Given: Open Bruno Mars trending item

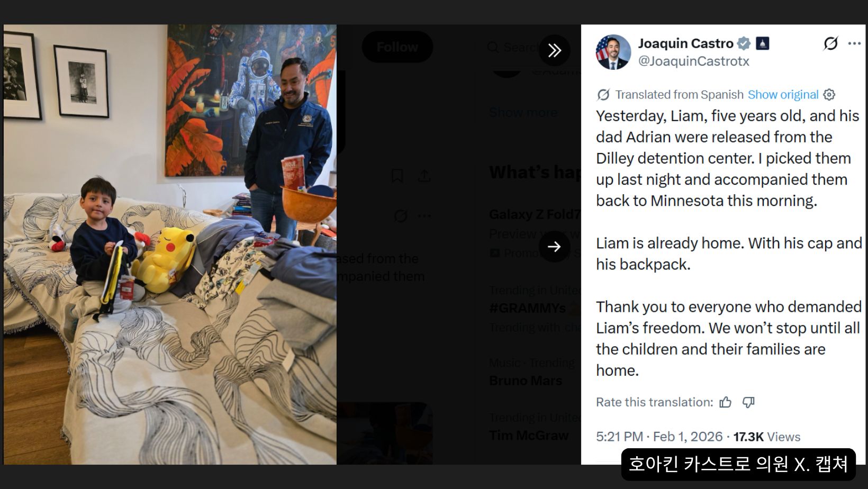Looking at the screenshot, I should (526, 381).
